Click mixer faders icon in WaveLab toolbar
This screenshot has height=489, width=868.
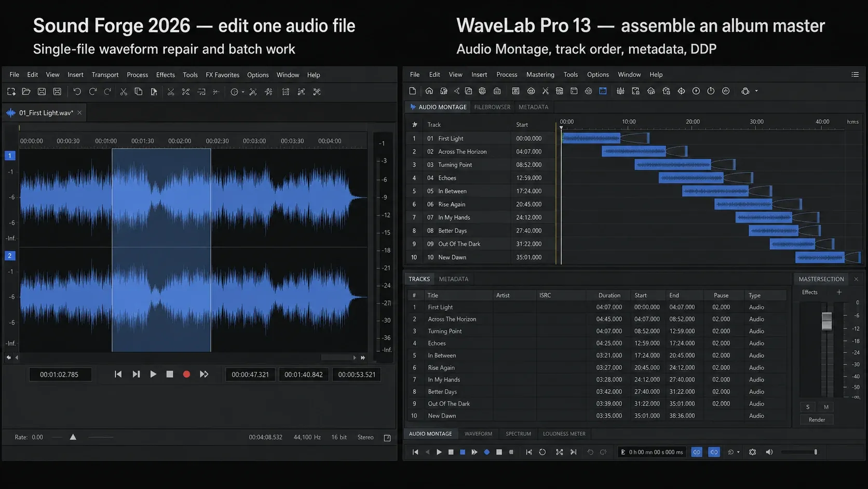(620, 91)
